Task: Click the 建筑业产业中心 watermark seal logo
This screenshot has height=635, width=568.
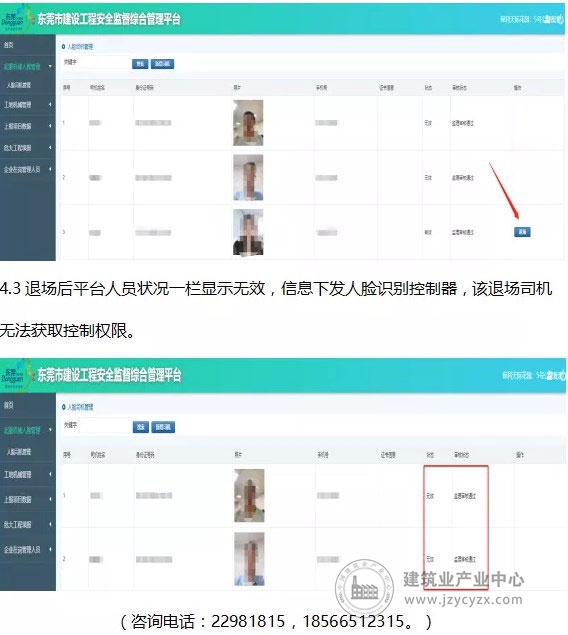Action: click(x=364, y=588)
